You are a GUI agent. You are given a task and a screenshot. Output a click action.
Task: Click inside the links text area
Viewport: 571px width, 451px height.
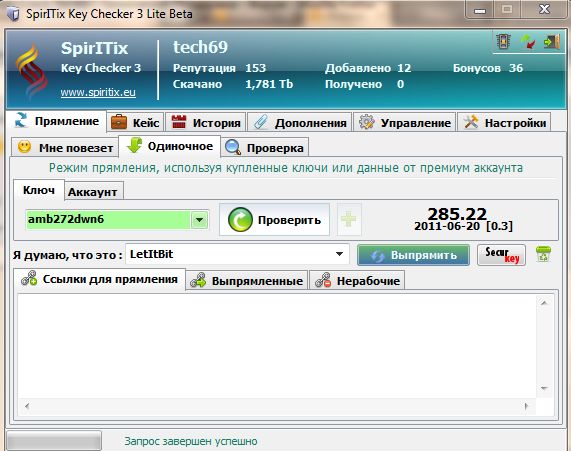[x=277, y=346]
